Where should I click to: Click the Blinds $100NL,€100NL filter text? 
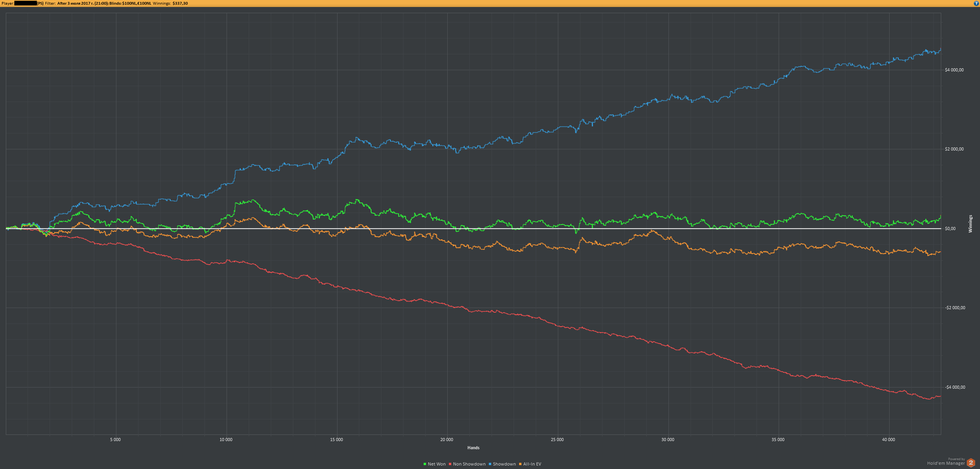[130, 3]
